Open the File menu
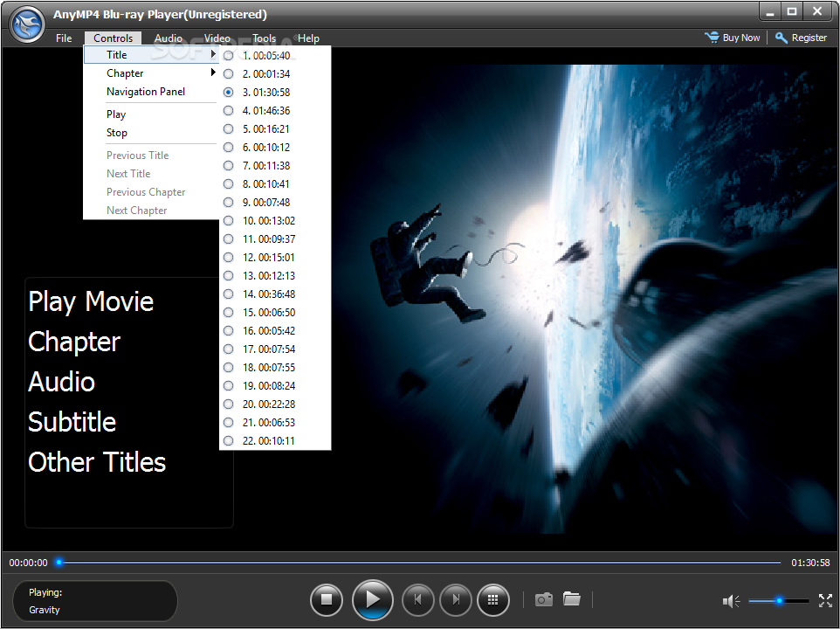 (x=64, y=38)
